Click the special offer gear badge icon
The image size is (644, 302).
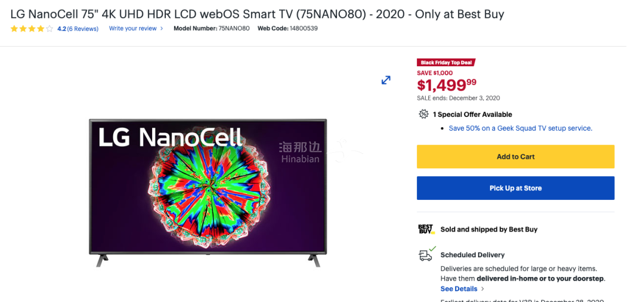click(x=423, y=114)
